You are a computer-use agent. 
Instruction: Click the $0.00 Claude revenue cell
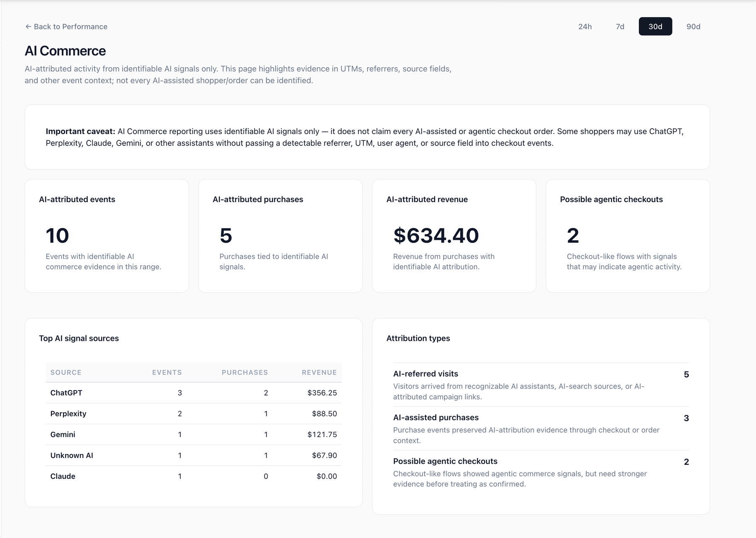[327, 476]
